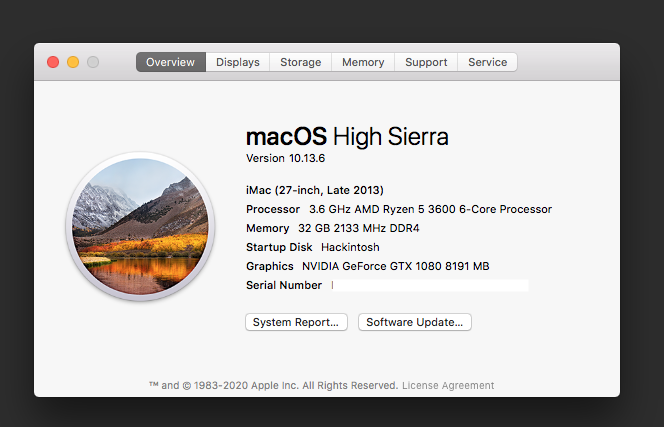Open the Displays tab
Image resolution: width=664 pixels, height=427 pixels.
[x=238, y=62]
